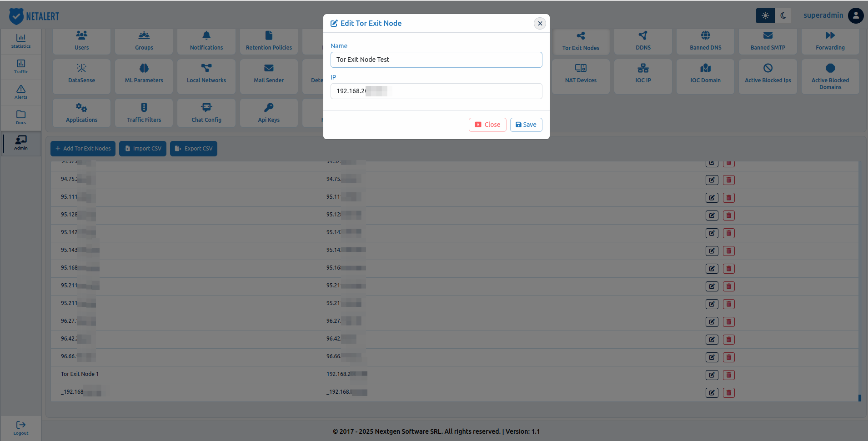Open the Users admin tile
Screen dimensions: 868x441
tap(81, 41)
